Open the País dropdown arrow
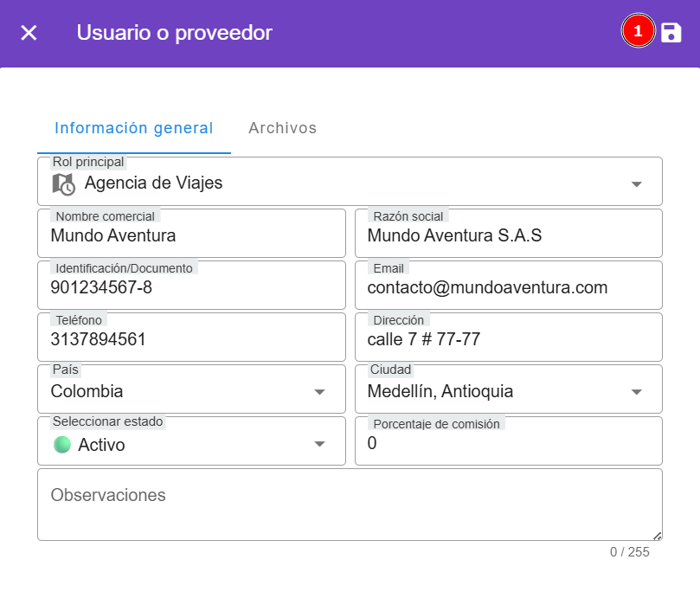The image size is (700, 598). pos(319,392)
